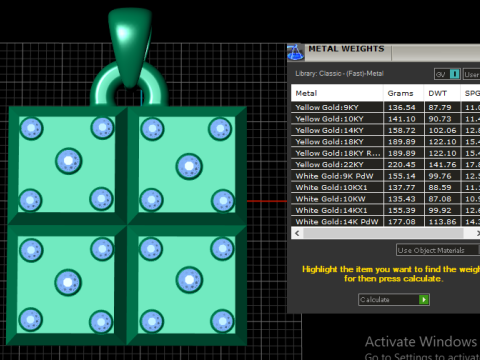Viewport: 480px width, 360px height.
Task: Click the Metal column header
Action: tap(337, 93)
